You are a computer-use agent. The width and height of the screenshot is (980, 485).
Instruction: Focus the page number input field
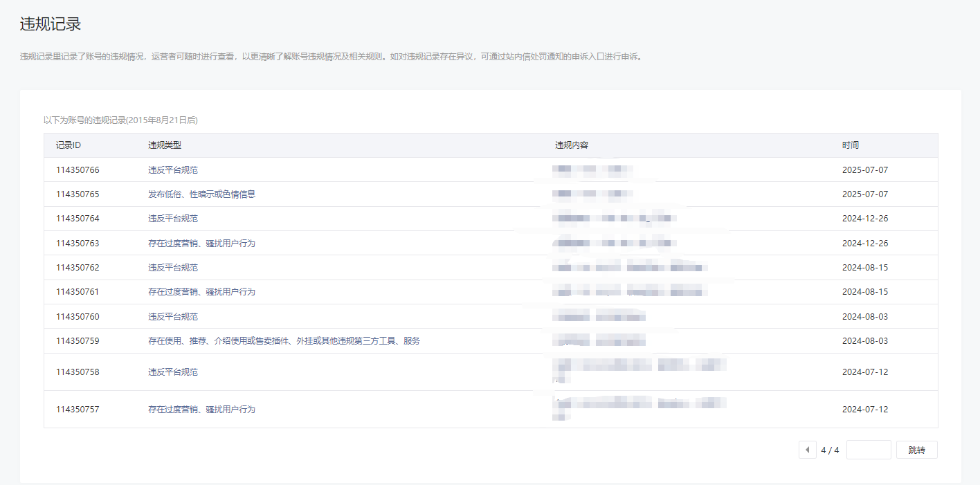(x=868, y=450)
